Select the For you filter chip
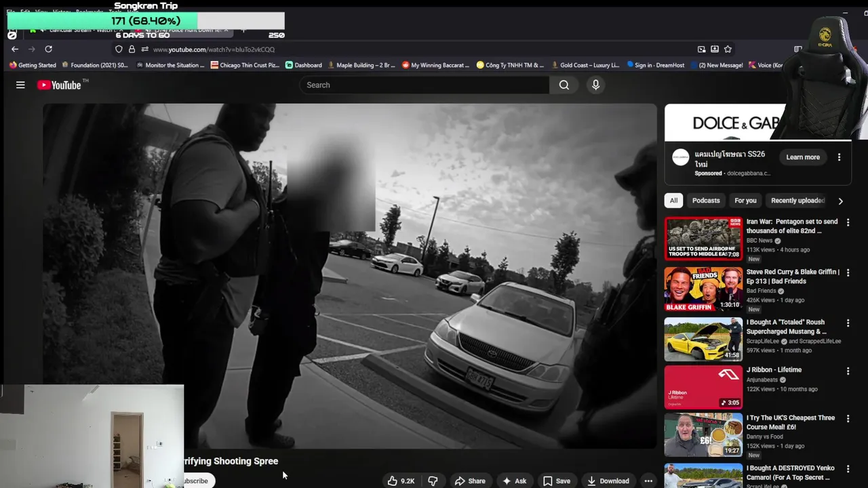This screenshot has width=868, height=488. click(745, 201)
